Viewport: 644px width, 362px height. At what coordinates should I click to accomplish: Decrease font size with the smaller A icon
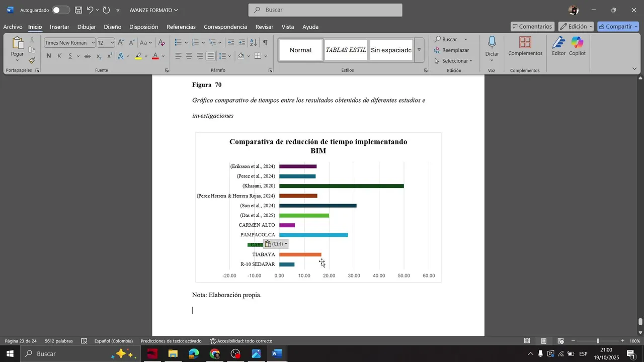(x=131, y=43)
